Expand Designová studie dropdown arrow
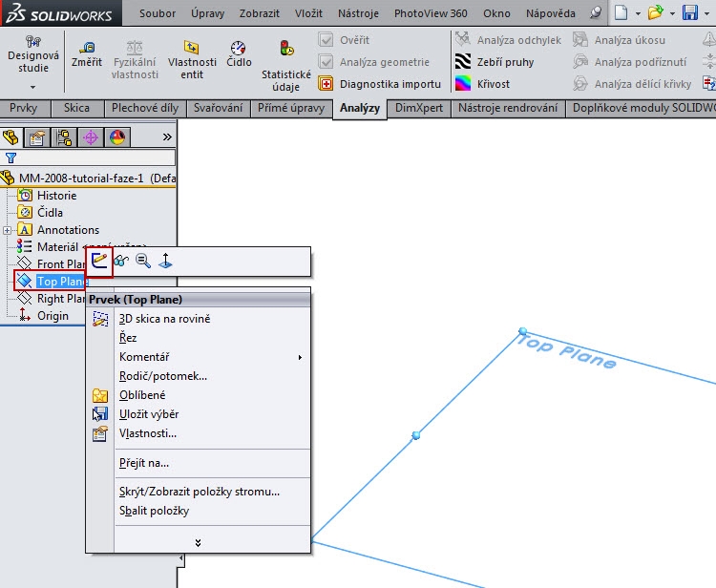The width and height of the screenshot is (716, 588). (x=32, y=87)
